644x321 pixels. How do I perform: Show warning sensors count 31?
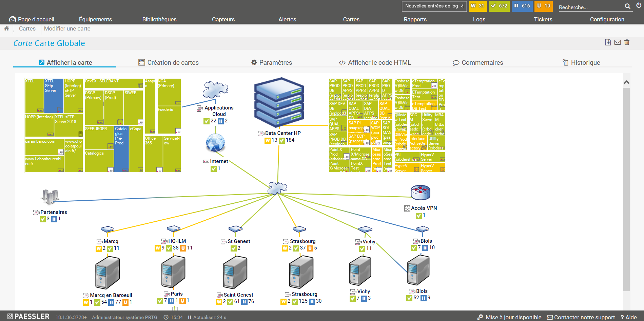coord(477,6)
